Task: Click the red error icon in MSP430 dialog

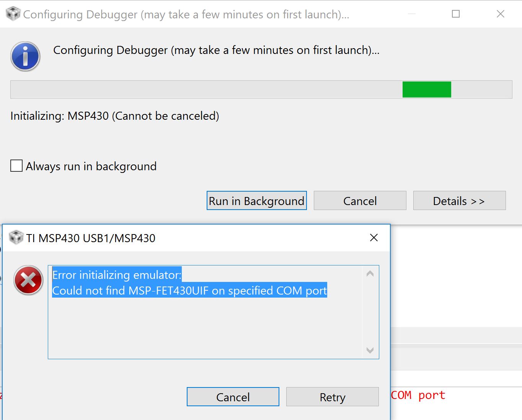Action: tap(28, 280)
